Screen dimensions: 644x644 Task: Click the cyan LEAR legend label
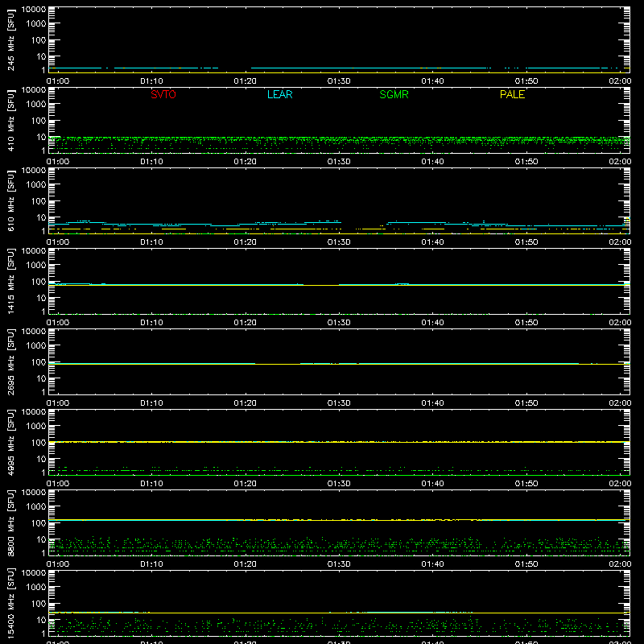coord(279,94)
